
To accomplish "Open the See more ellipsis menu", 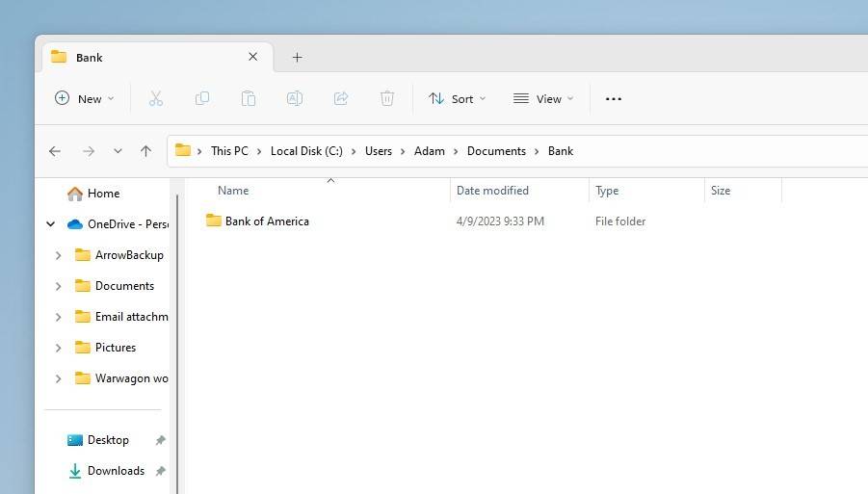I will coord(614,99).
